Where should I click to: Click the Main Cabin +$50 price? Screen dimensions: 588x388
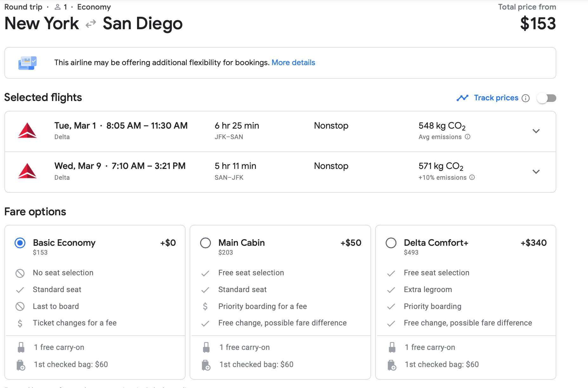tap(351, 243)
